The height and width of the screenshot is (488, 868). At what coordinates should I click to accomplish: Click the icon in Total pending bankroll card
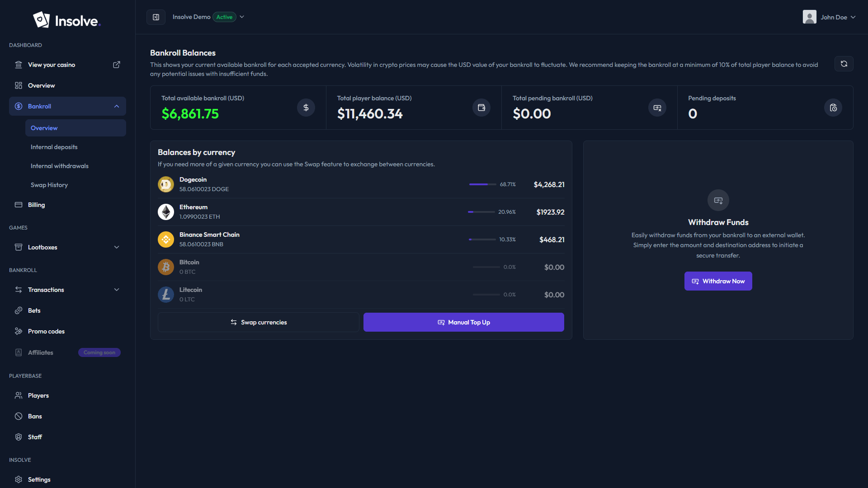tap(657, 108)
